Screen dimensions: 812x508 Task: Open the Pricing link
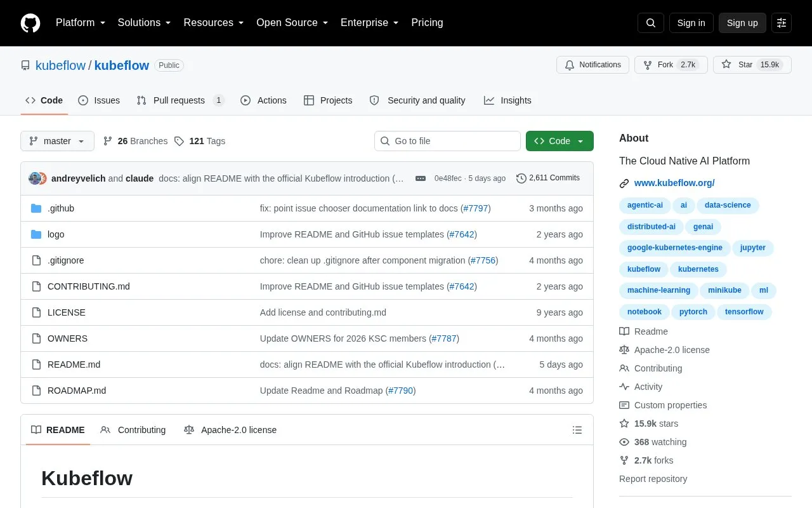(x=427, y=23)
